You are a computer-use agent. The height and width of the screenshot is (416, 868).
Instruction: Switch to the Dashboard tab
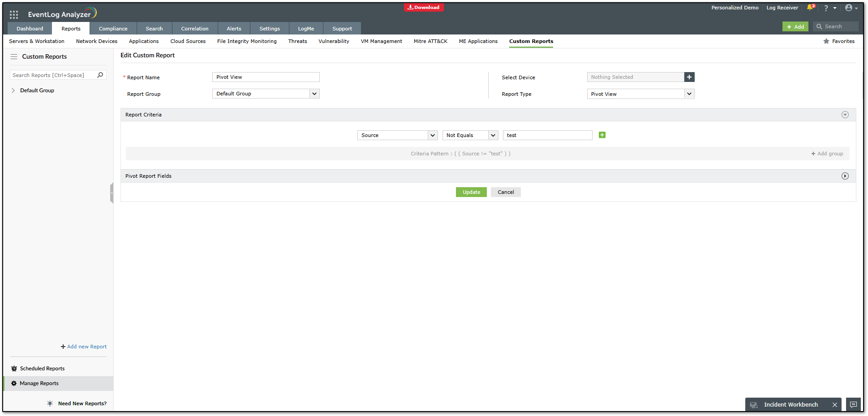coord(30,29)
